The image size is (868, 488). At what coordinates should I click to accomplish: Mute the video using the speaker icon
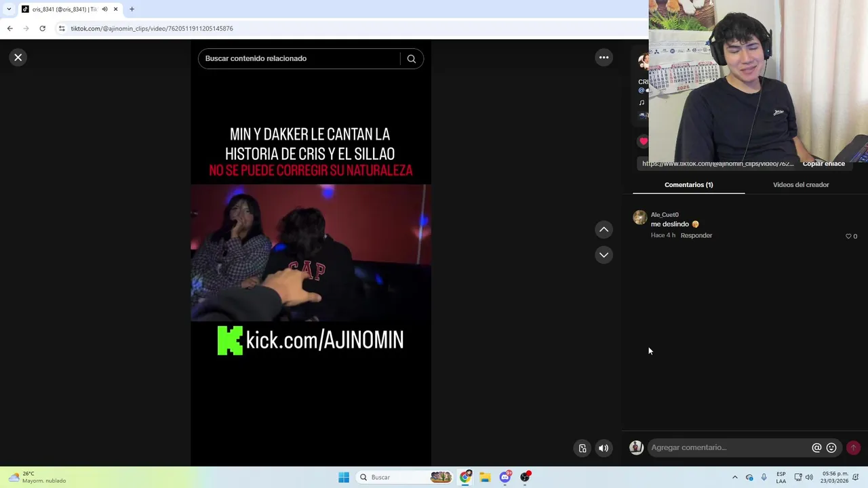604,448
